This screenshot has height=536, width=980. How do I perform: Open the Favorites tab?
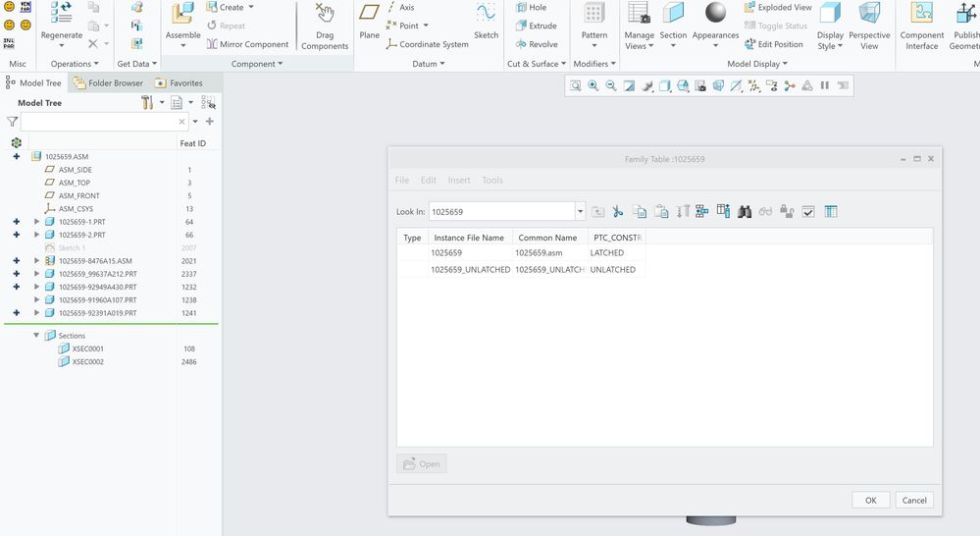(x=180, y=83)
